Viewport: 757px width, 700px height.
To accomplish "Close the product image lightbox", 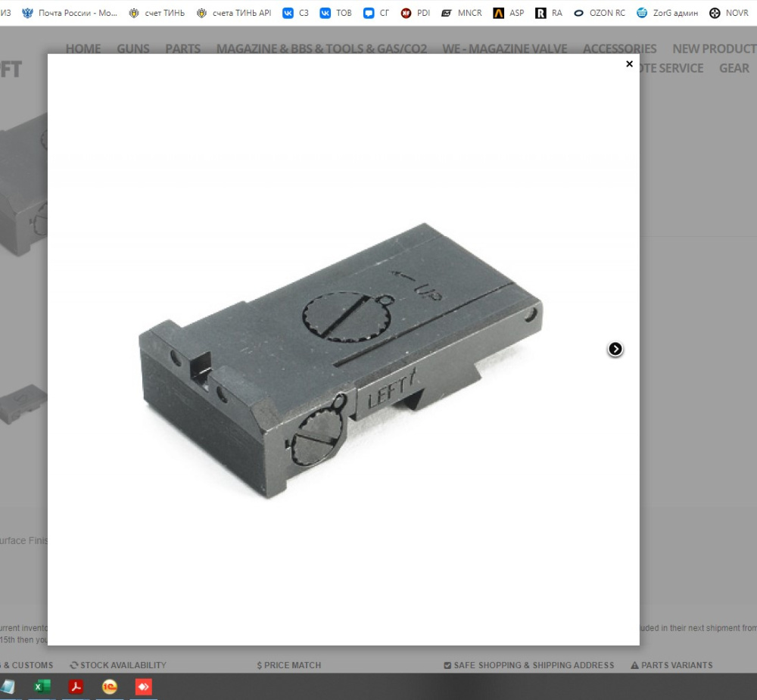I will click(x=629, y=64).
